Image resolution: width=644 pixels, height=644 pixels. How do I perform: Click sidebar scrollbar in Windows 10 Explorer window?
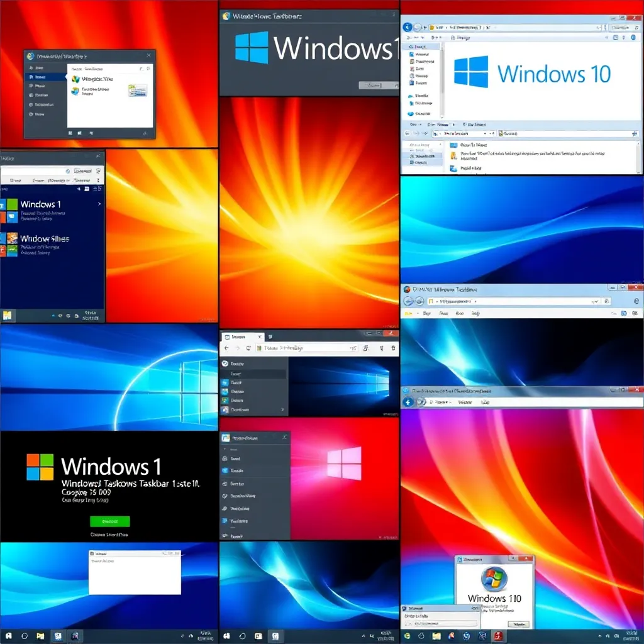[442, 80]
